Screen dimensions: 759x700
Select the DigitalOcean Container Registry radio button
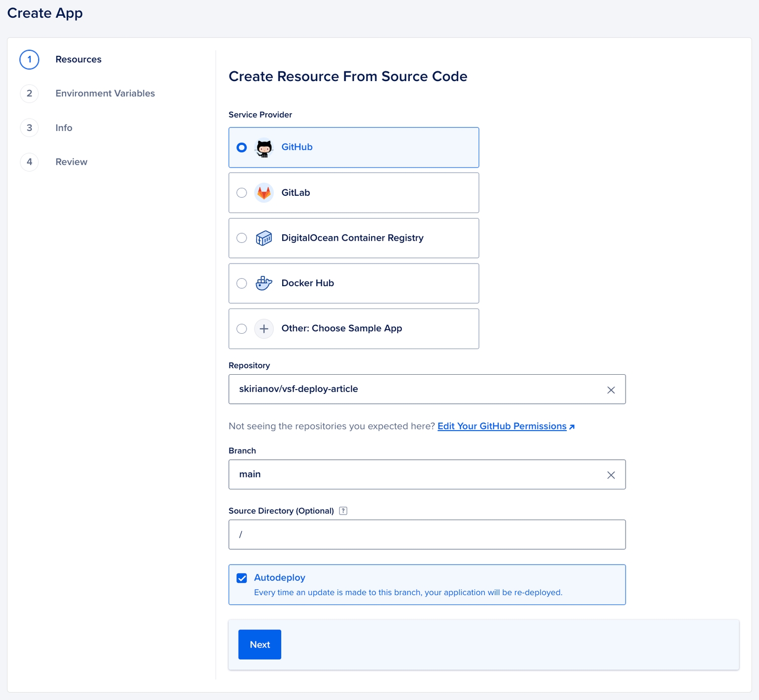[242, 238]
